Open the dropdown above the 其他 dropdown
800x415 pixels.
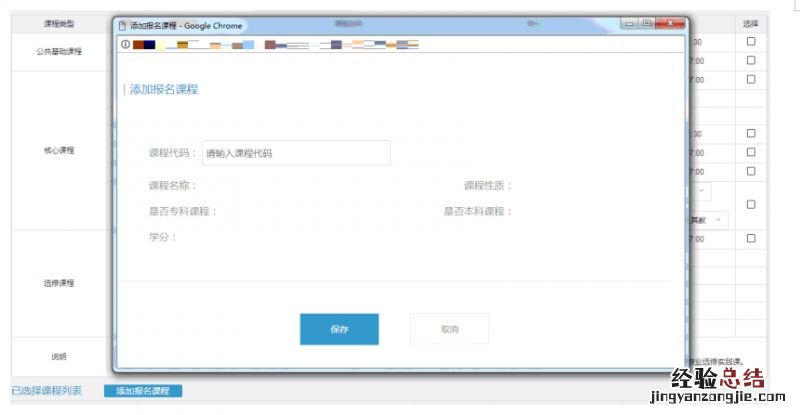[x=701, y=191]
